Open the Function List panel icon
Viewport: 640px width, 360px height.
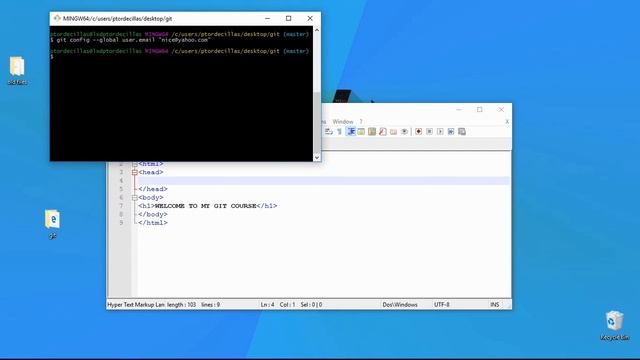(382, 131)
